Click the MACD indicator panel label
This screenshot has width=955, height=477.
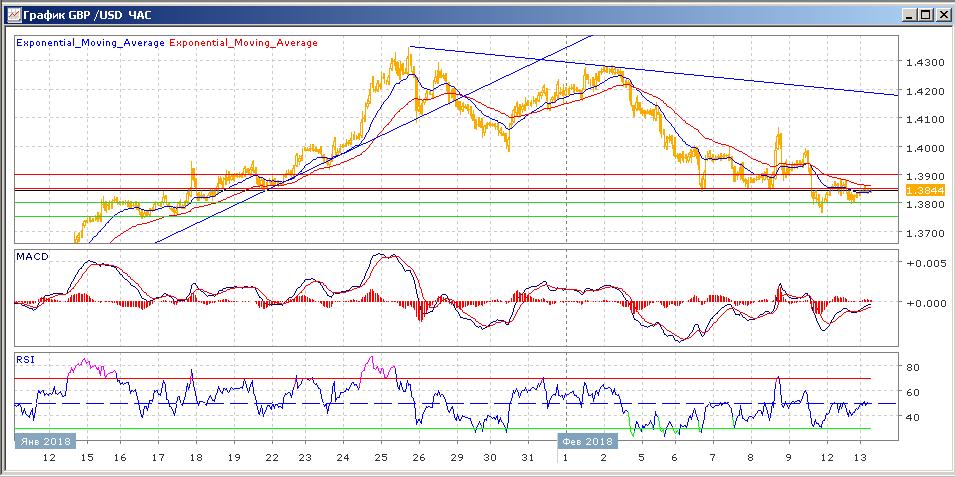tap(31, 257)
